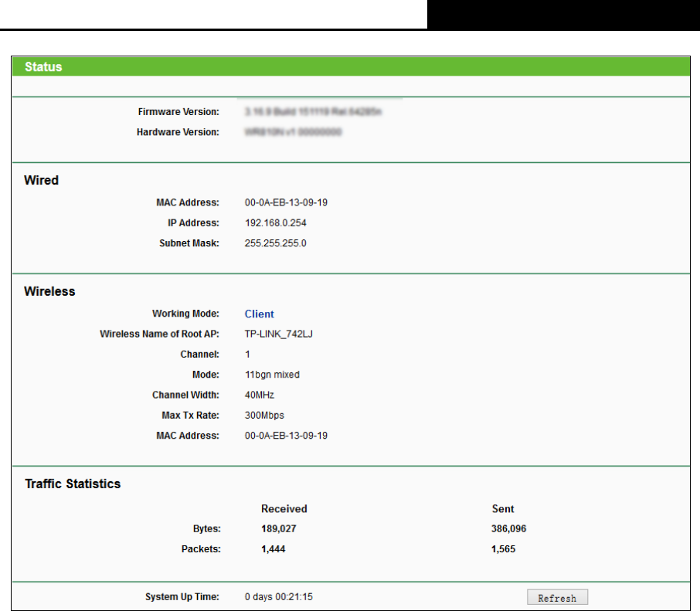Select the Firmware Version label
The height and width of the screenshot is (611, 700).
[178, 111]
